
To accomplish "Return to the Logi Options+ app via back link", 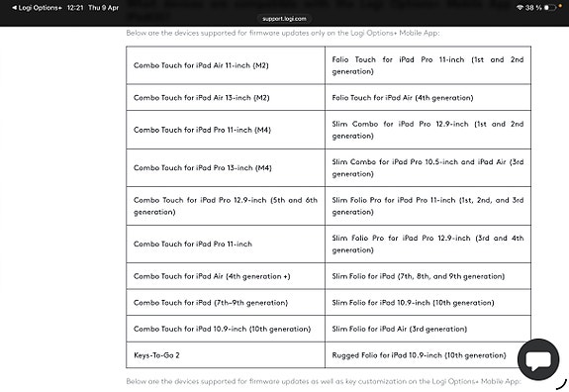I will pyautogui.click(x=37, y=8).
